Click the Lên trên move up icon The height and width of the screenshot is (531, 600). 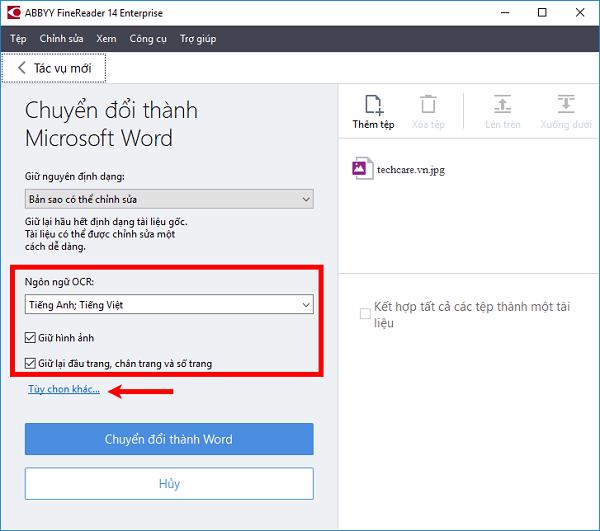click(503, 105)
